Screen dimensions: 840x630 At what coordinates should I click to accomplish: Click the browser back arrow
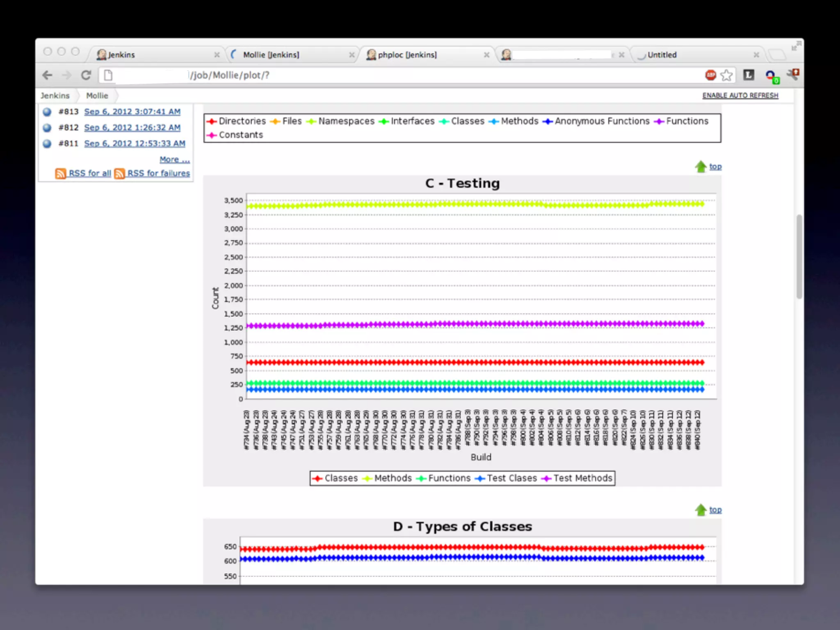click(48, 75)
